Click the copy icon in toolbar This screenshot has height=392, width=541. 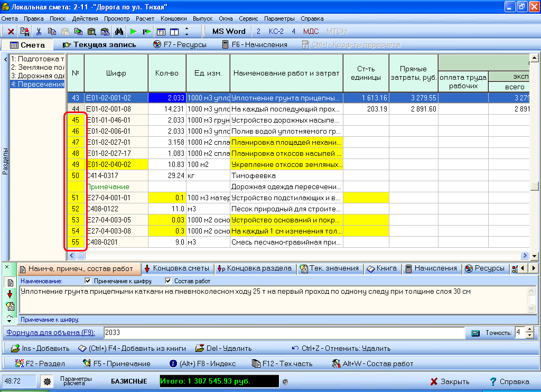point(52,32)
